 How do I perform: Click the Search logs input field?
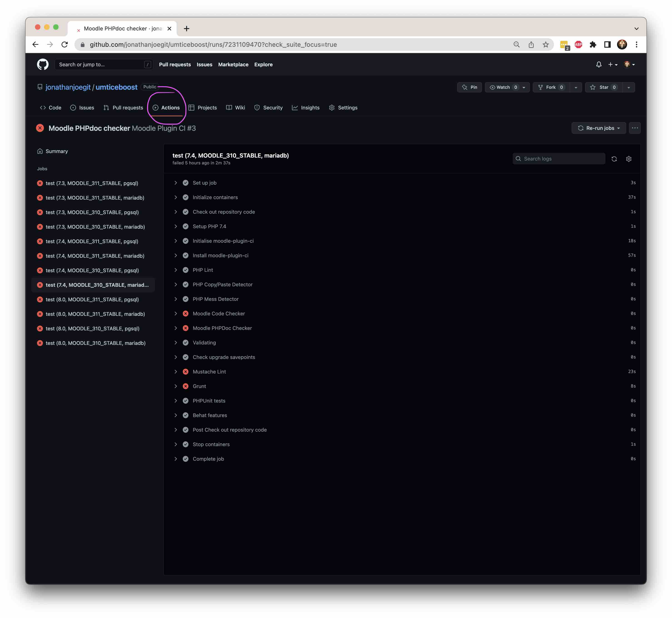click(x=559, y=159)
